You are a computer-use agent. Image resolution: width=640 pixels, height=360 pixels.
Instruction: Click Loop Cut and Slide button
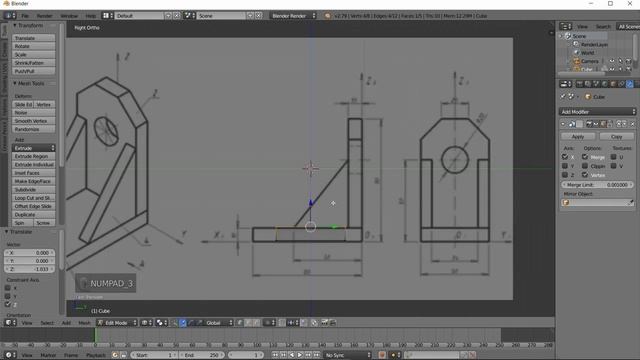(x=34, y=198)
